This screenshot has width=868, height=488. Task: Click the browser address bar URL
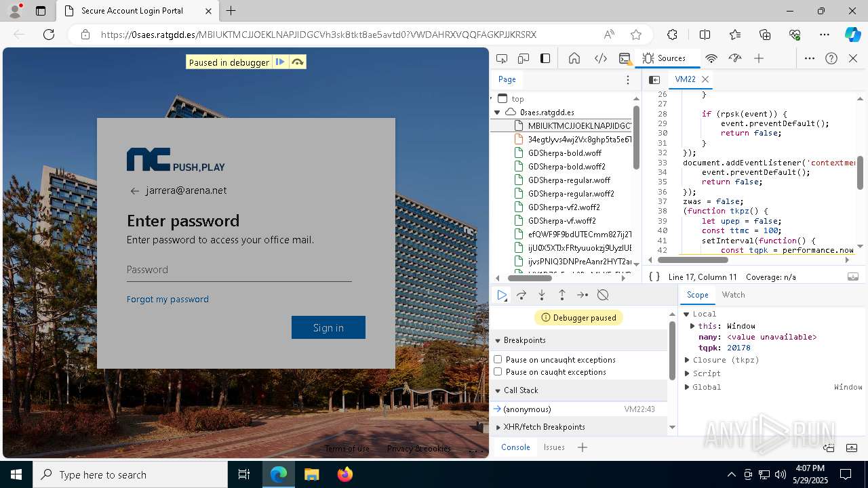(319, 35)
